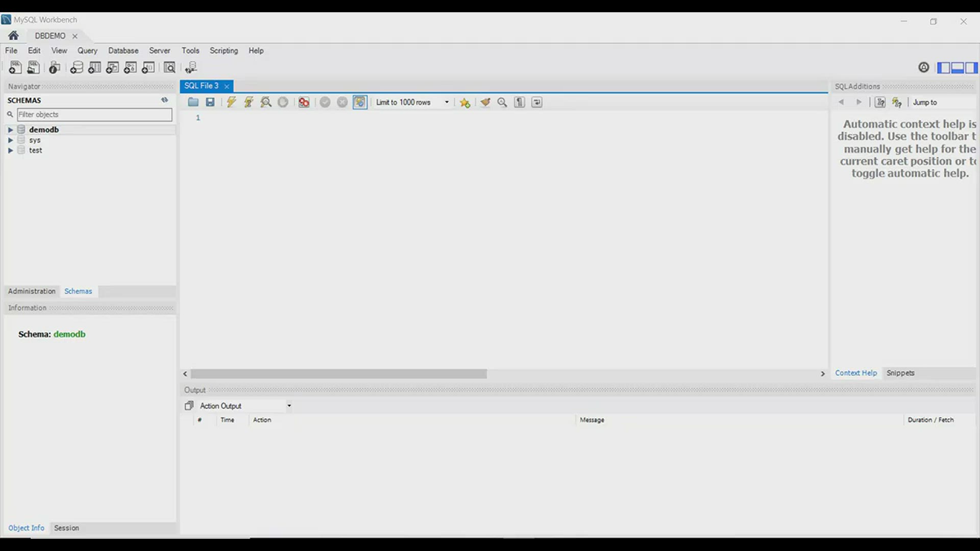Execute statement under the cursor

pyautogui.click(x=249, y=102)
